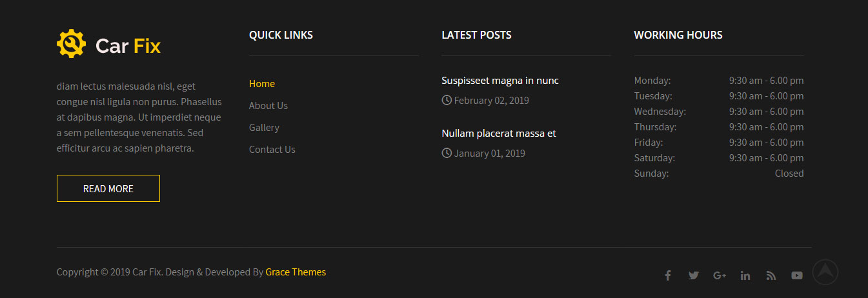This screenshot has width=868, height=298.
Task: Click the scroll-to-top arrow icon
Action: click(x=825, y=272)
